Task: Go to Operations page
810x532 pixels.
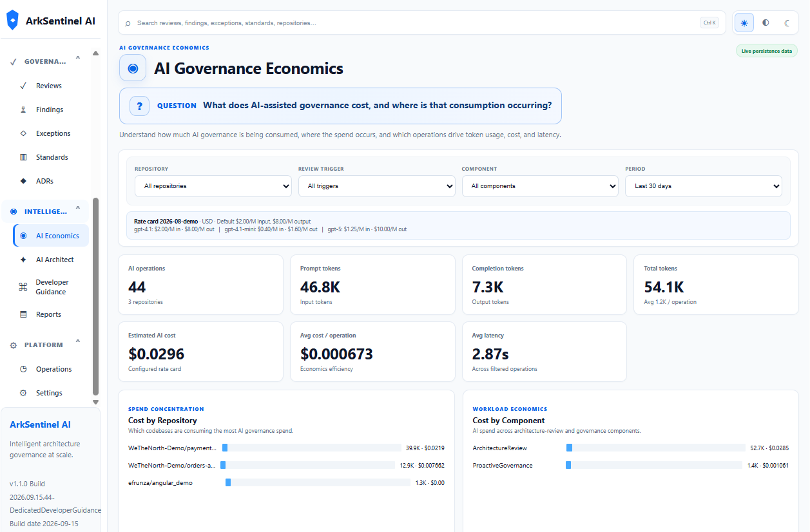Action: [53, 369]
